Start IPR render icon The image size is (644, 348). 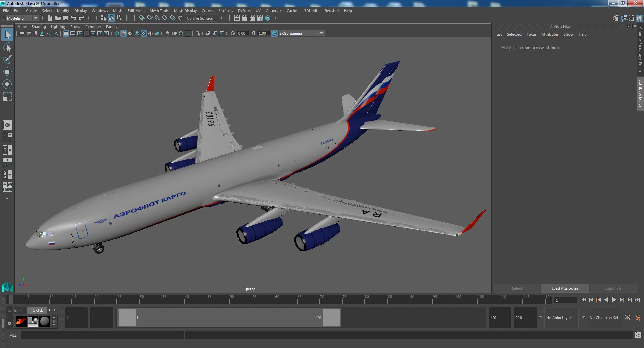(252, 18)
